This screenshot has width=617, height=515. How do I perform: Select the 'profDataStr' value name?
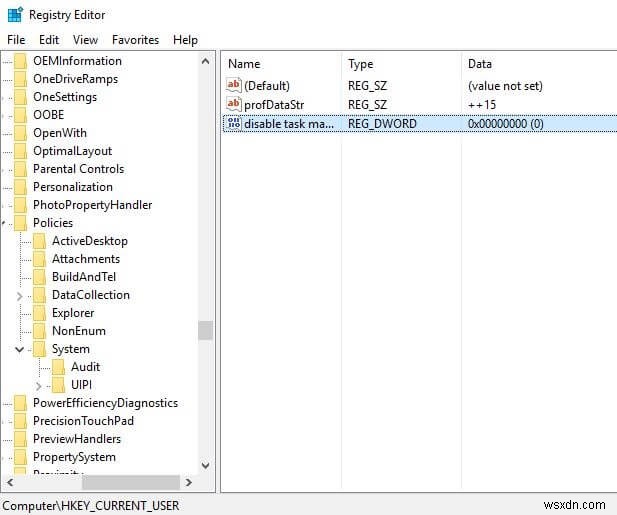pos(274,105)
